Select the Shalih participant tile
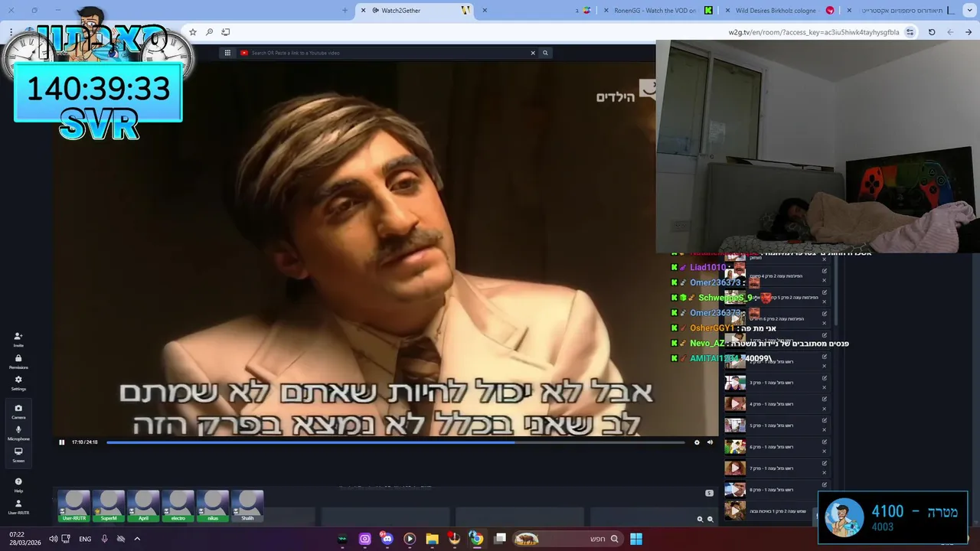The height and width of the screenshot is (551, 980). tap(247, 506)
